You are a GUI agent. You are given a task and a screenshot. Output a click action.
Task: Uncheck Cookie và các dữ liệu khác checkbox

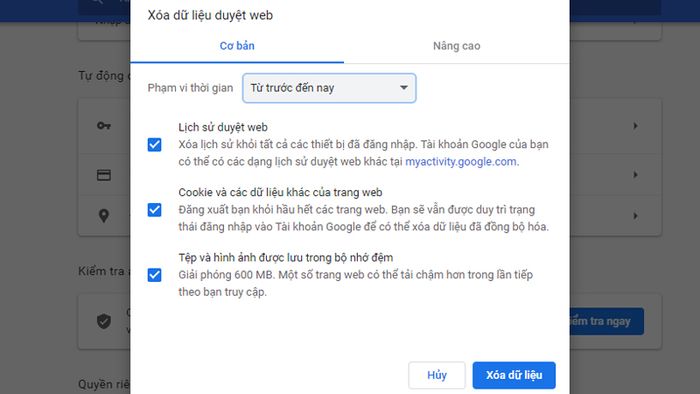(154, 210)
